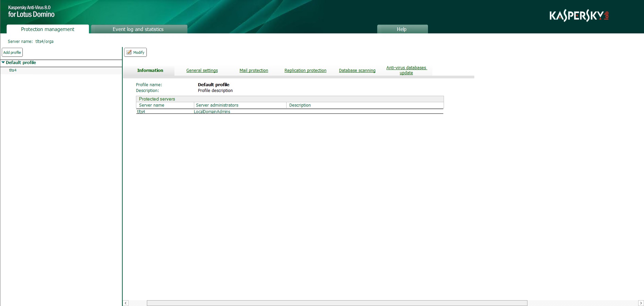This screenshot has width=644, height=306.
Task: Click the horizontal scrollbar left arrow
Action: [x=126, y=303]
